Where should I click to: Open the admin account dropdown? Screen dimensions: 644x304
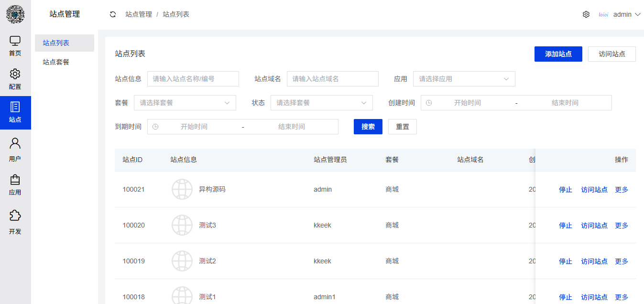click(x=626, y=14)
